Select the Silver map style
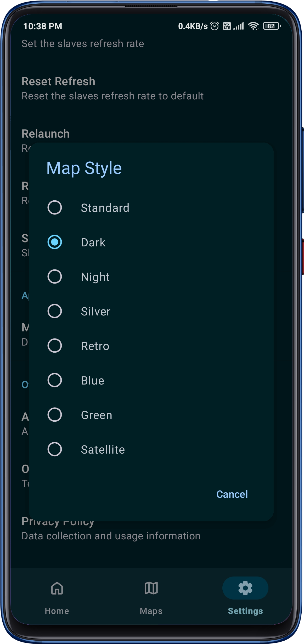 point(55,311)
